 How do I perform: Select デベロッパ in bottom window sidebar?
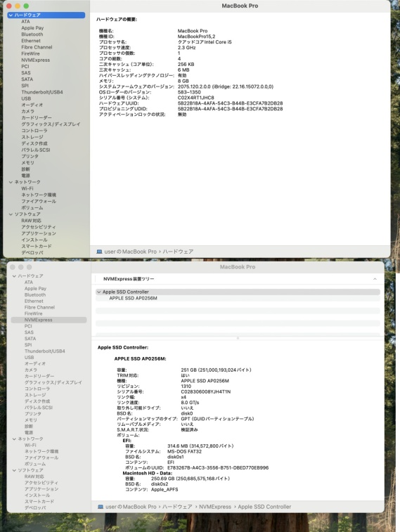coord(35,508)
